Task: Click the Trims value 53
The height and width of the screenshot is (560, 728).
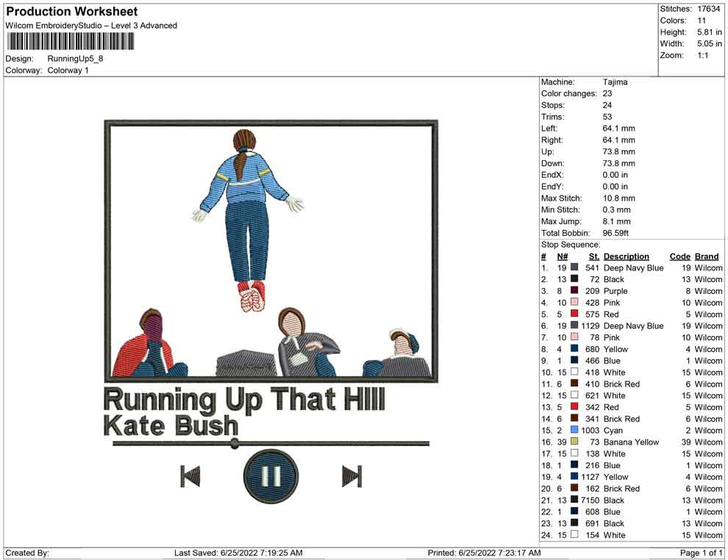Action: point(607,116)
